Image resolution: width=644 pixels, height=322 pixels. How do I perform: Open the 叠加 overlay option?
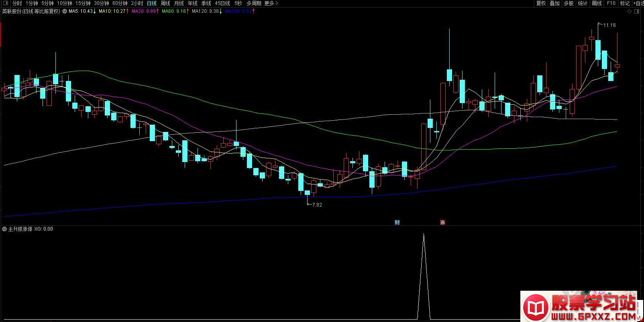point(554,3)
